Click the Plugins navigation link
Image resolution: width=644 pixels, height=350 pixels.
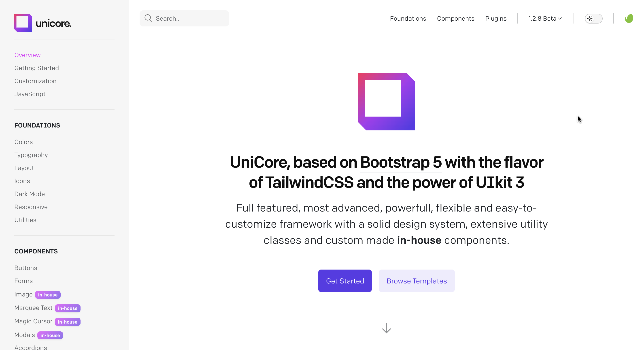(x=496, y=18)
